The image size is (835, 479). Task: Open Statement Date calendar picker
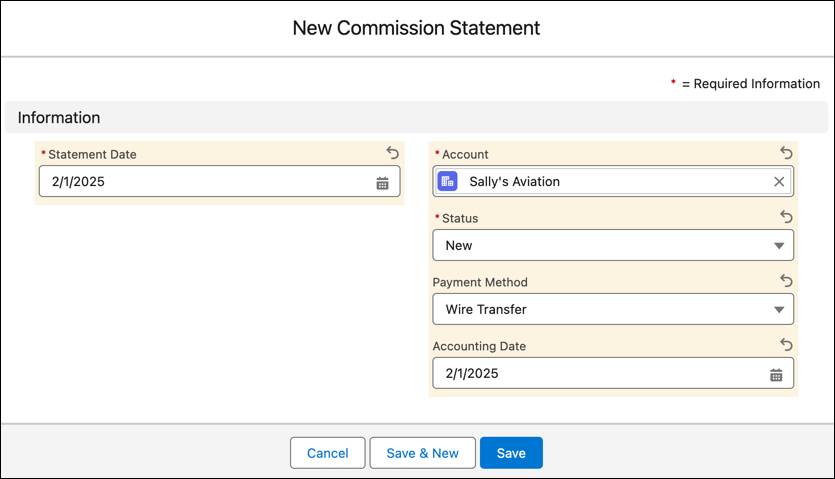(x=382, y=183)
